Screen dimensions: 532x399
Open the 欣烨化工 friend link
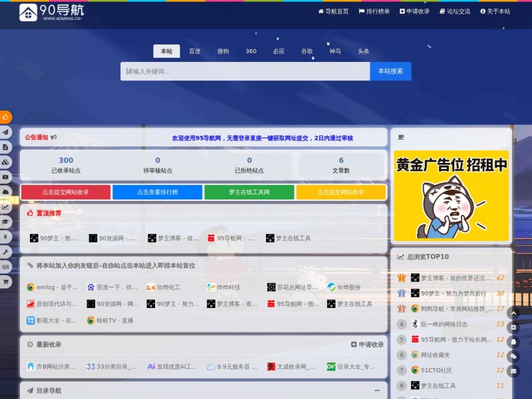click(x=163, y=287)
